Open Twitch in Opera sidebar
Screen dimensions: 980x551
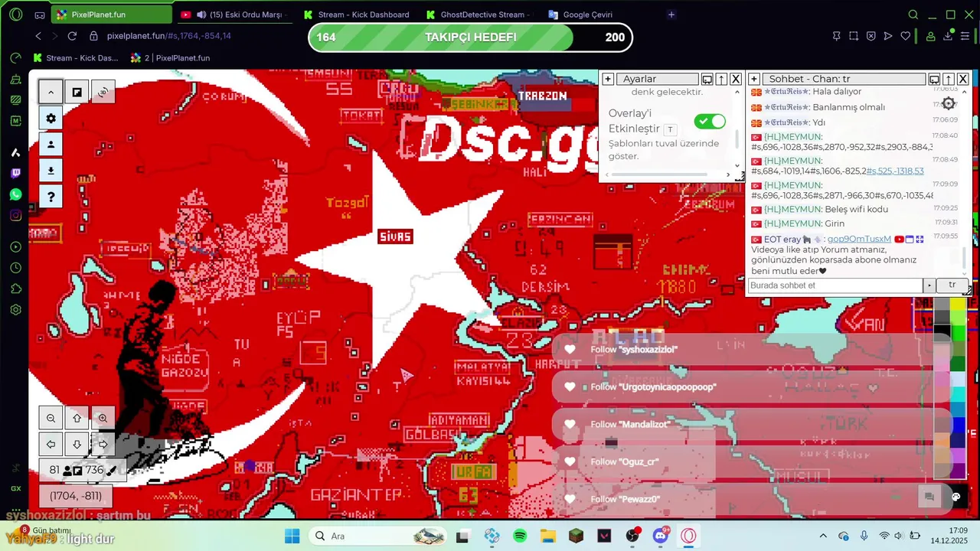pyautogui.click(x=15, y=173)
